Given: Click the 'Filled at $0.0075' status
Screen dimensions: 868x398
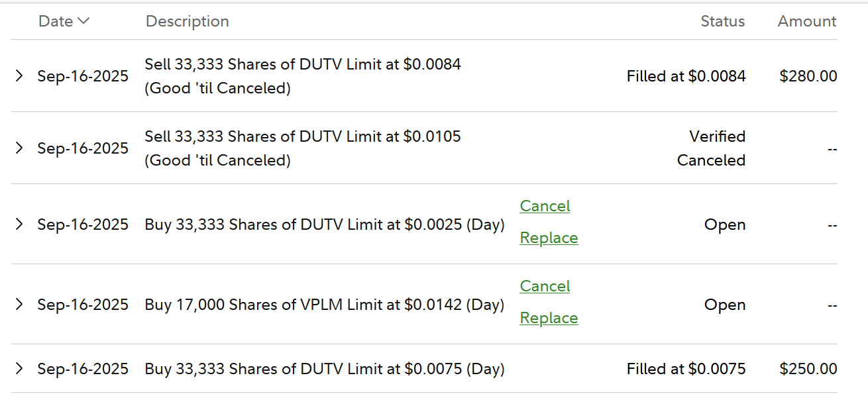Looking at the screenshot, I should pyautogui.click(x=686, y=369).
